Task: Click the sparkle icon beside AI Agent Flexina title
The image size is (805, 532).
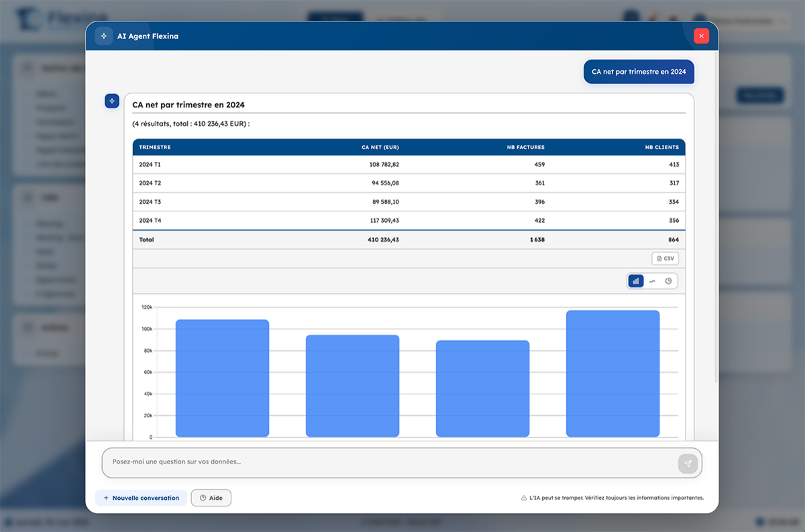Action: pos(103,36)
